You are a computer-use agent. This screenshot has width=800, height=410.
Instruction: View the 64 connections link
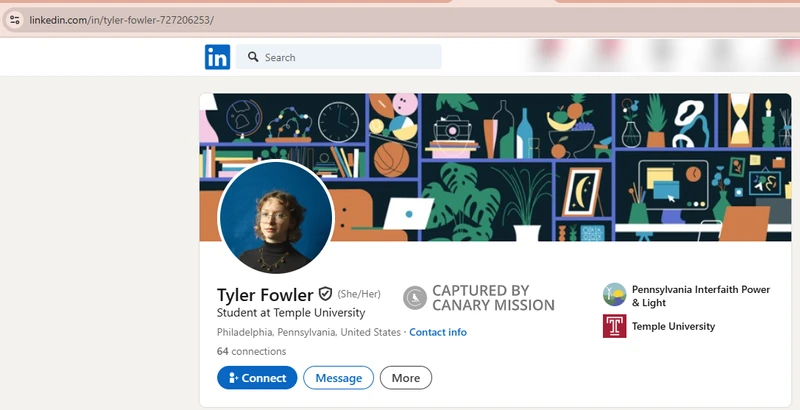252,351
